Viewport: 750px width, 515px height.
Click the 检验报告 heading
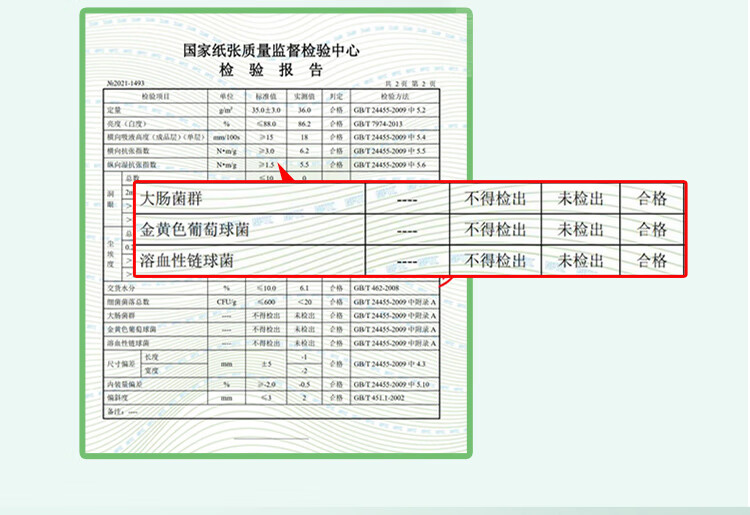(x=271, y=70)
